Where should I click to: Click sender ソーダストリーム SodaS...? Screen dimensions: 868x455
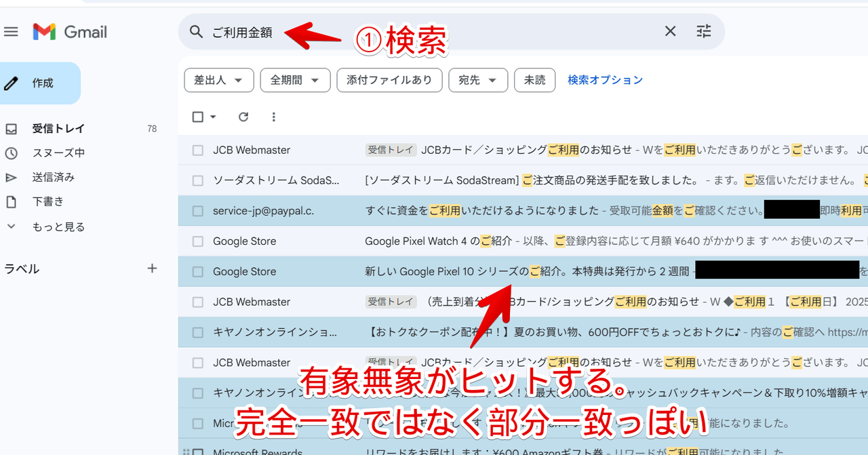click(276, 180)
